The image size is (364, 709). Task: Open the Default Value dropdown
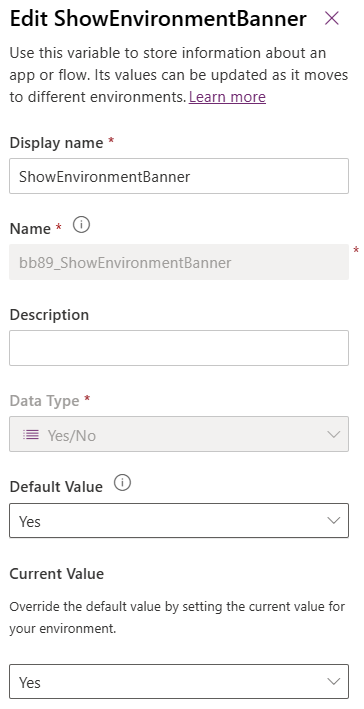(179, 520)
